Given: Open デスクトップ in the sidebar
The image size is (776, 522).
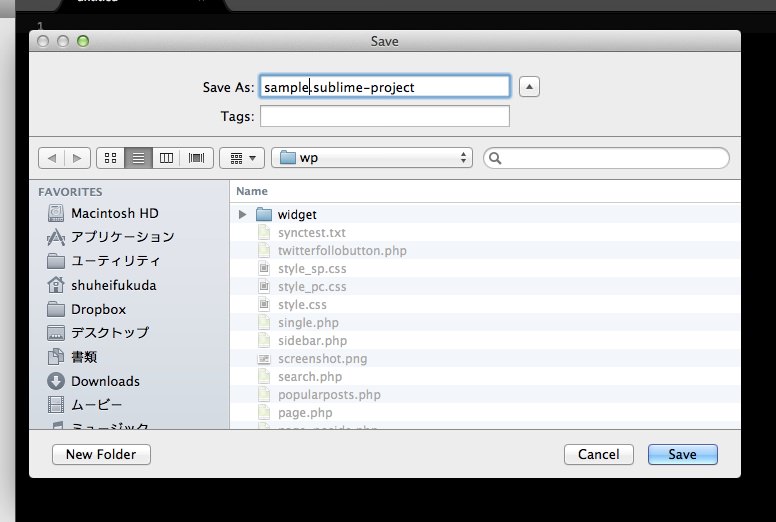Looking at the screenshot, I should [98, 332].
